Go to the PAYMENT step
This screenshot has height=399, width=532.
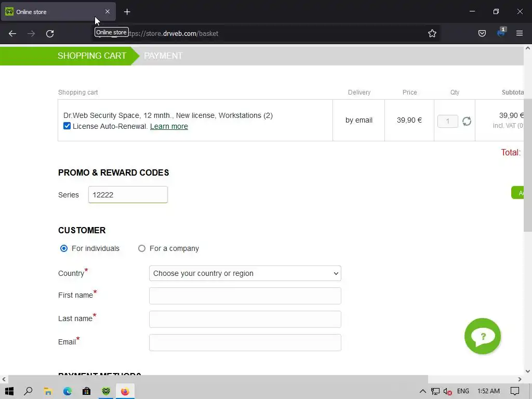[163, 56]
